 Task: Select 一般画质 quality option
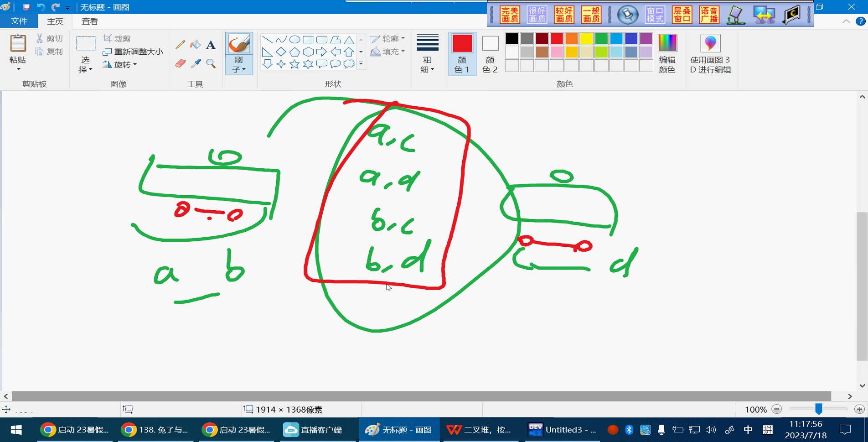[591, 15]
